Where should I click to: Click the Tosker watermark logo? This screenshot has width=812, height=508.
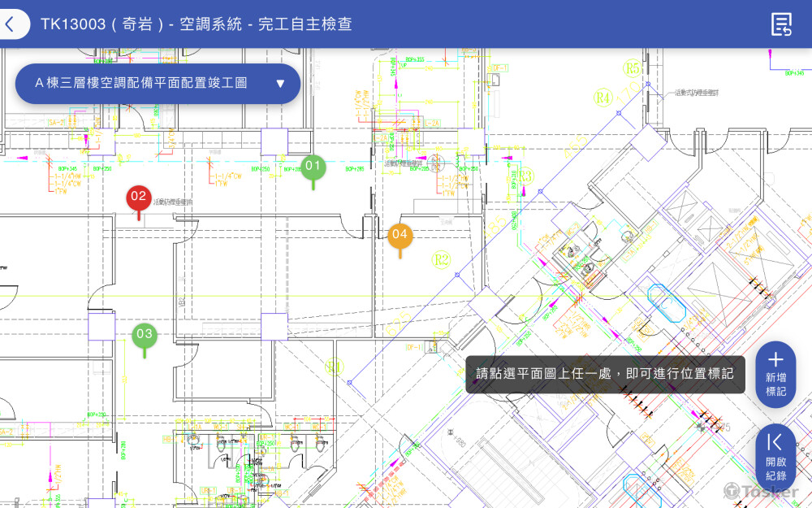[x=761, y=491]
